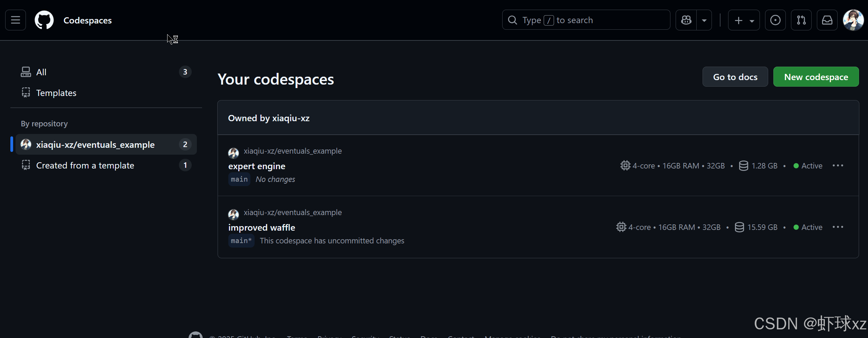Filter by Created from a template
This screenshot has width=868, height=338.
106,165
